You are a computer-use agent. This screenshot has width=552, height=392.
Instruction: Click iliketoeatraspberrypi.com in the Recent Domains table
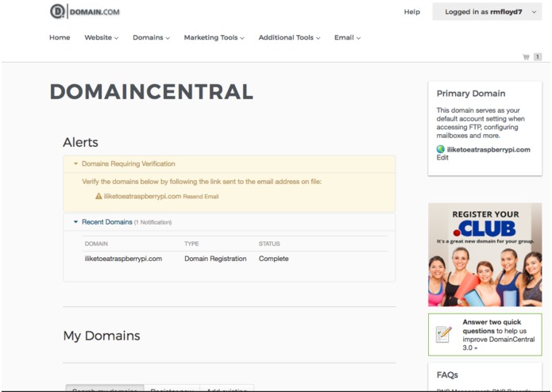[x=123, y=259]
